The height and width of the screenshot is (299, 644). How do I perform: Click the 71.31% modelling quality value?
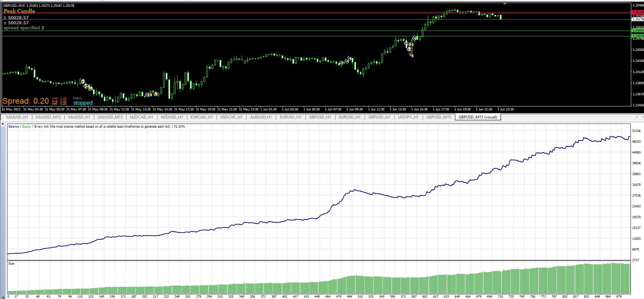[x=179, y=127]
